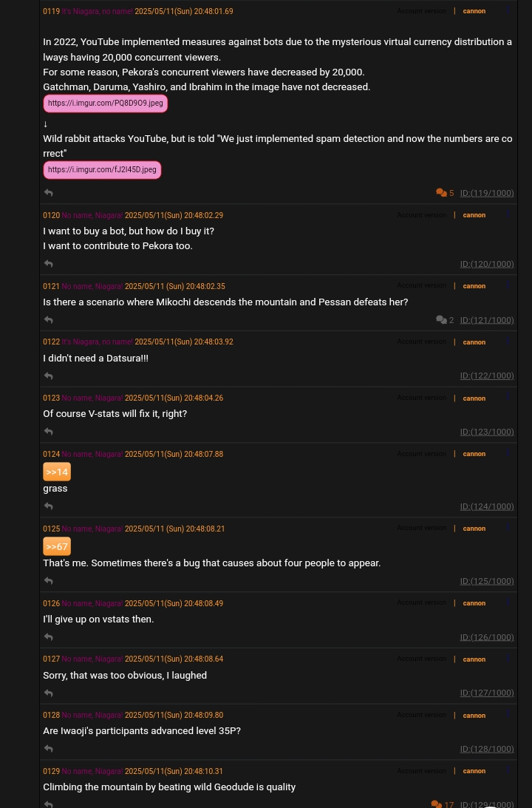Click reply arrow under post 0128
This screenshot has height=808, width=532.
coord(49,749)
